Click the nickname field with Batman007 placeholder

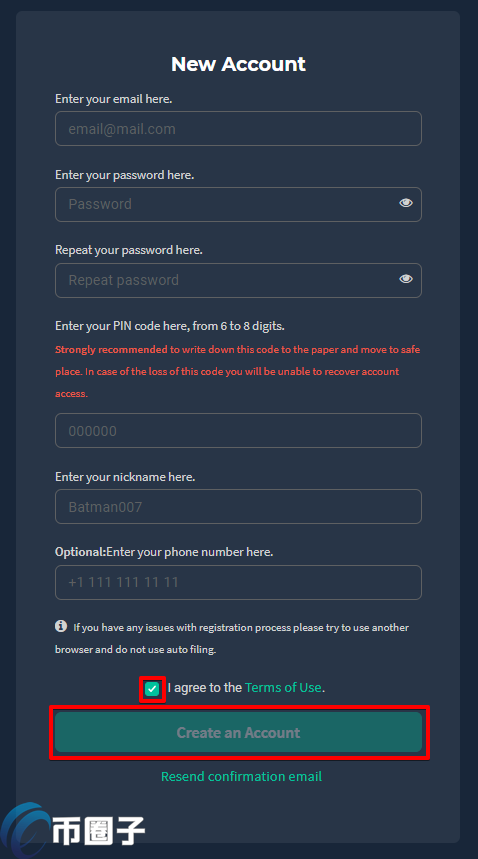[x=239, y=507]
